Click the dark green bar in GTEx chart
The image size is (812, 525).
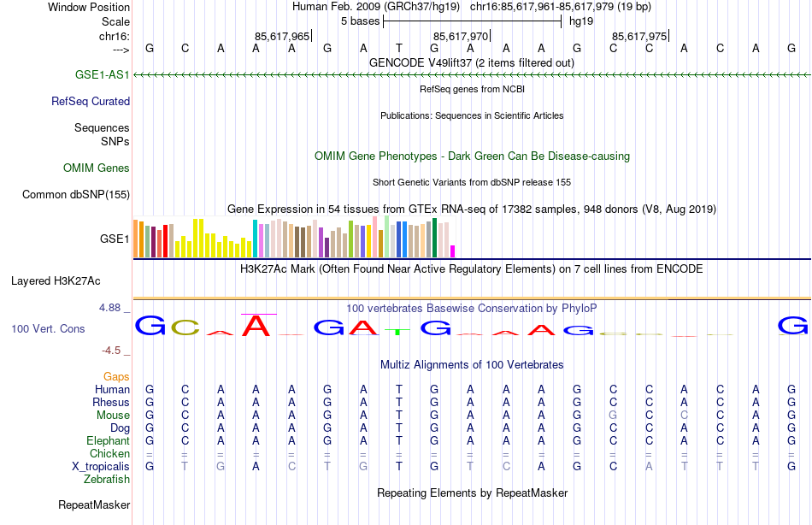point(434,238)
